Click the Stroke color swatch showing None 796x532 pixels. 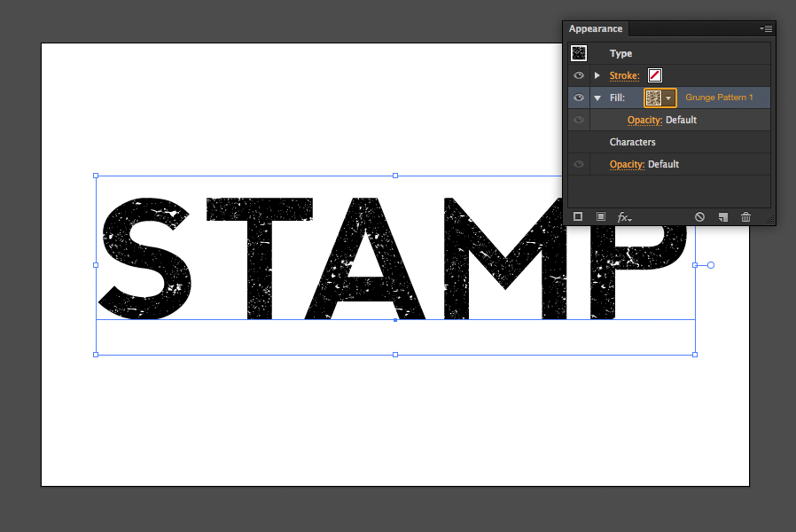pyautogui.click(x=654, y=75)
